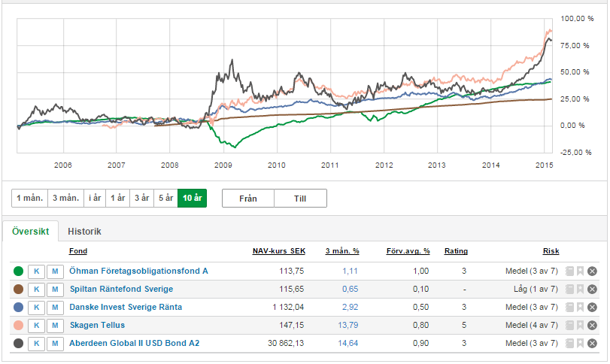Switch chart period to 1 mån.
The image size is (610, 364).
click(29, 198)
